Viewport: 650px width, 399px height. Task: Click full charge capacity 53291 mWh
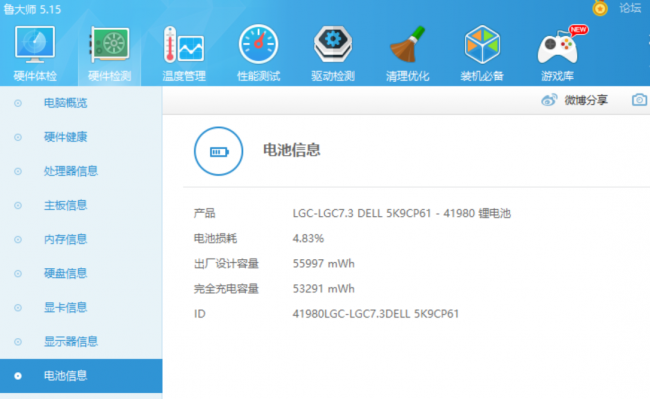coord(323,289)
